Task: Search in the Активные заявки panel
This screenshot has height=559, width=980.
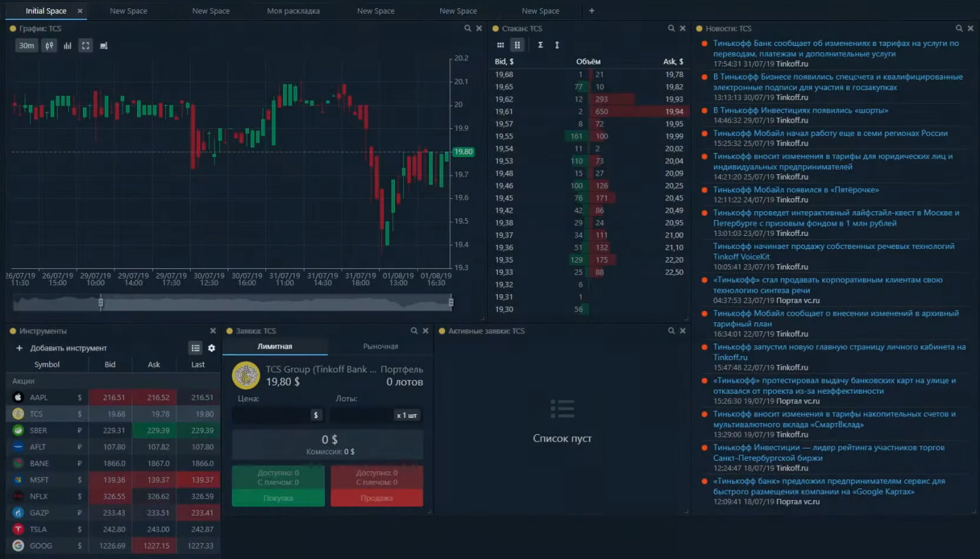Action: pos(671,331)
